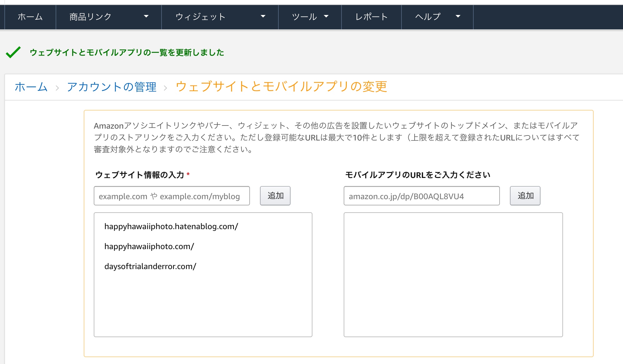623x364 pixels.
Task: Expand the 商品リンク dropdown arrow
Action: coord(146,17)
